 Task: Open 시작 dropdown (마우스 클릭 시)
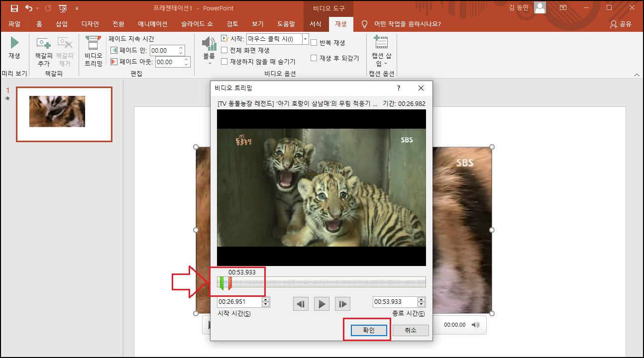click(305, 39)
